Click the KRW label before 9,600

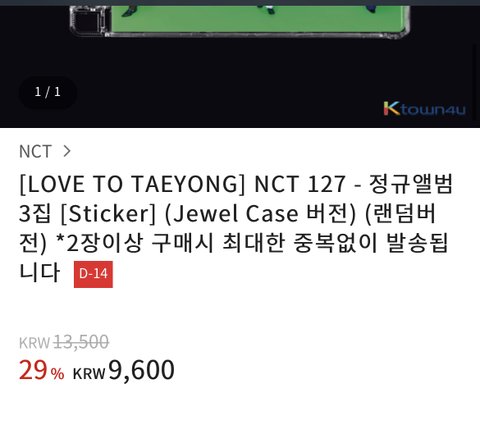pos(89,374)
